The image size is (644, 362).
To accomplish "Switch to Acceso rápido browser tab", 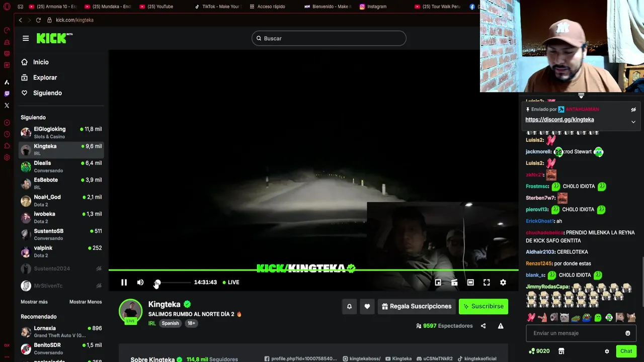I will (x=268, y=7).
